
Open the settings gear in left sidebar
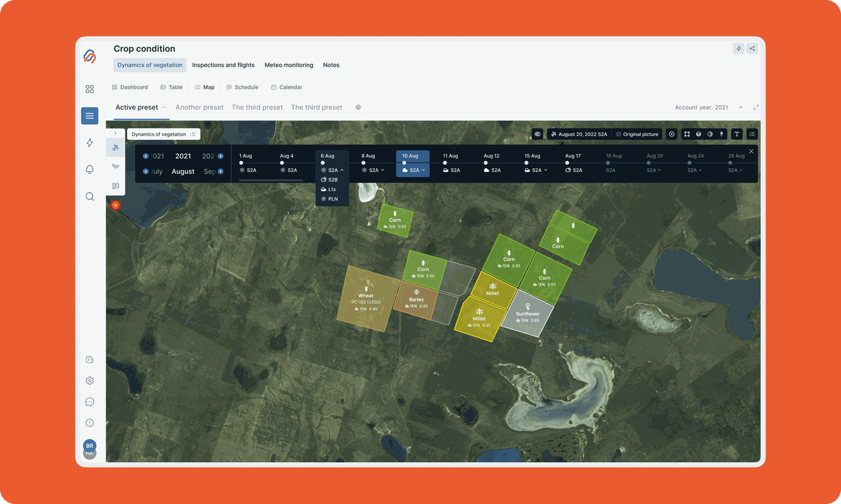tap(89, 381)
